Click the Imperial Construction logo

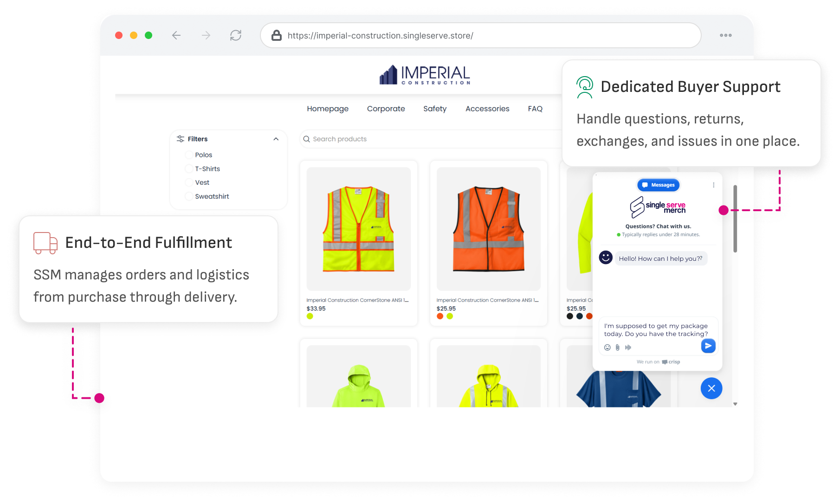(x=425, y=74)
